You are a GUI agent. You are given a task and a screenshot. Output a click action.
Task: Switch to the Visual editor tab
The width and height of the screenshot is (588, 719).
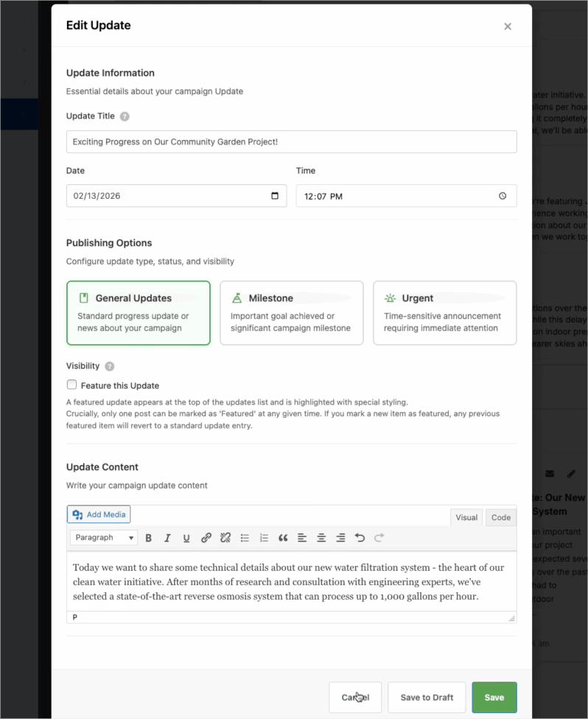pyautogui.click(x=466, y=517)
